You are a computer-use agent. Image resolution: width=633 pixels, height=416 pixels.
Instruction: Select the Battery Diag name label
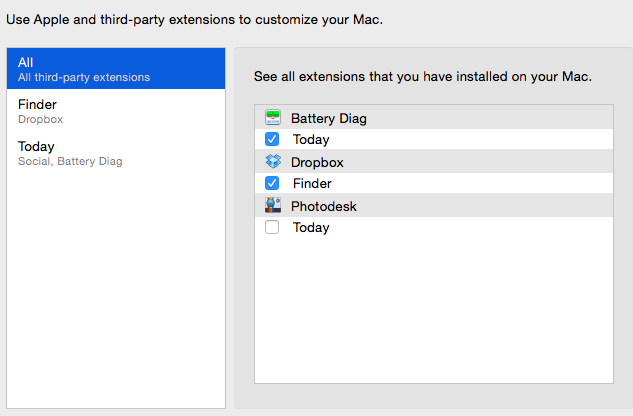click(329, 119)
